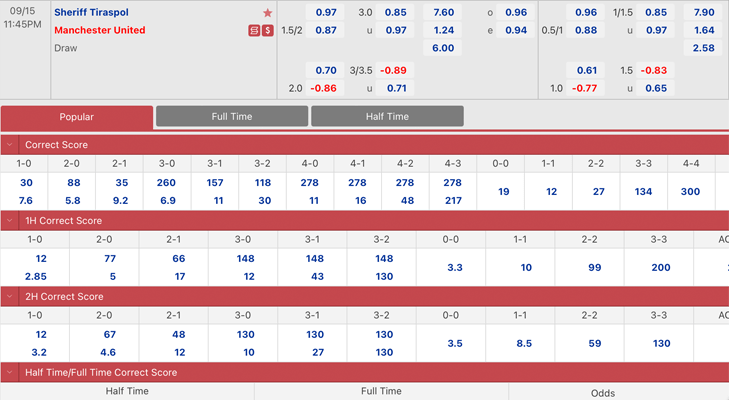
Task: Select full-time 1X2 away odds 1.24
Action: 443,30
